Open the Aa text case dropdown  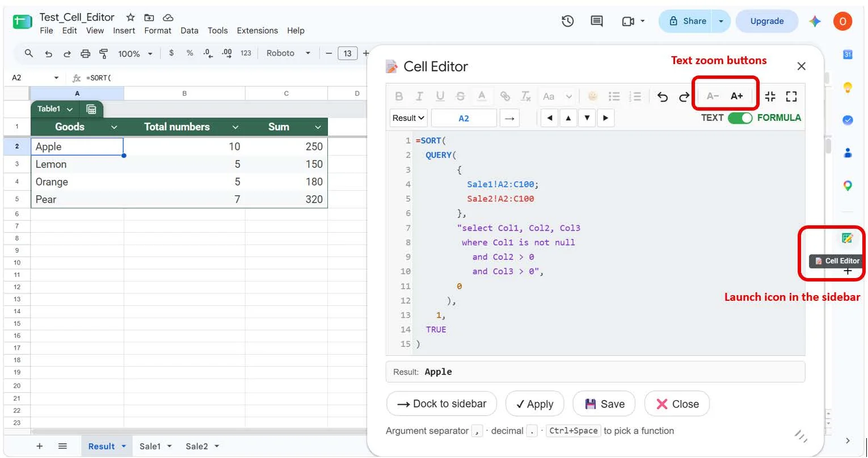coord(557,96)
